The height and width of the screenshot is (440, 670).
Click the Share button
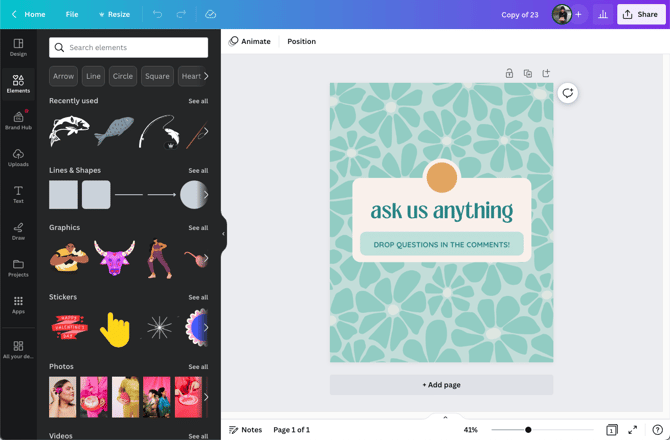click(x=641, y=14)
